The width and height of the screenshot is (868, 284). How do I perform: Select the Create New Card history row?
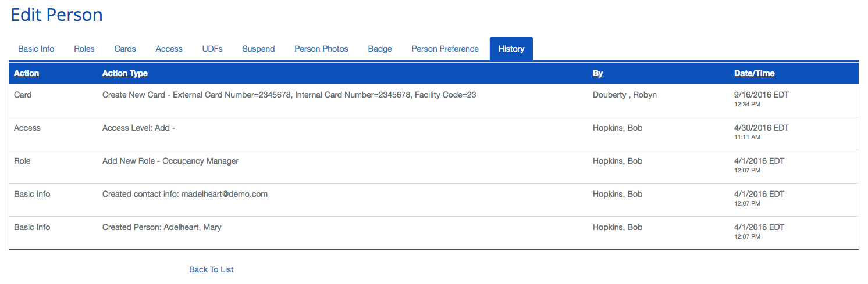click(x=289, y=95)
